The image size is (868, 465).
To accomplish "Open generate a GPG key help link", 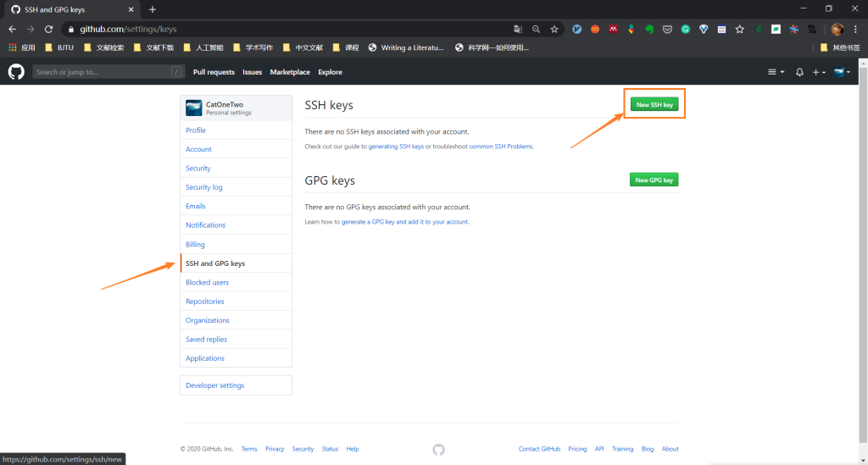I will 404,222.
